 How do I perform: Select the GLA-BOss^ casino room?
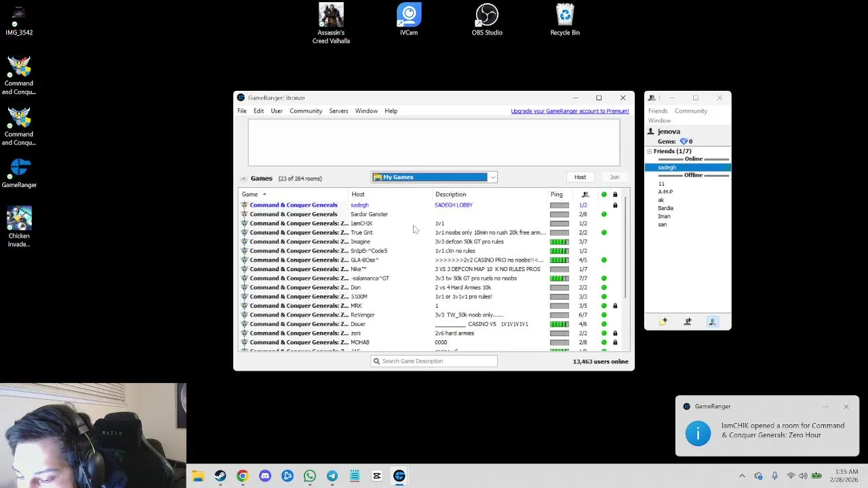click(431, 260)
